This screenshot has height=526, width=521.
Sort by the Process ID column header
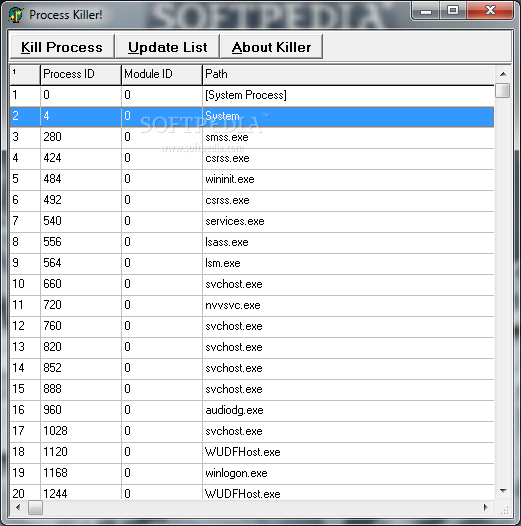tap(81, 74)
